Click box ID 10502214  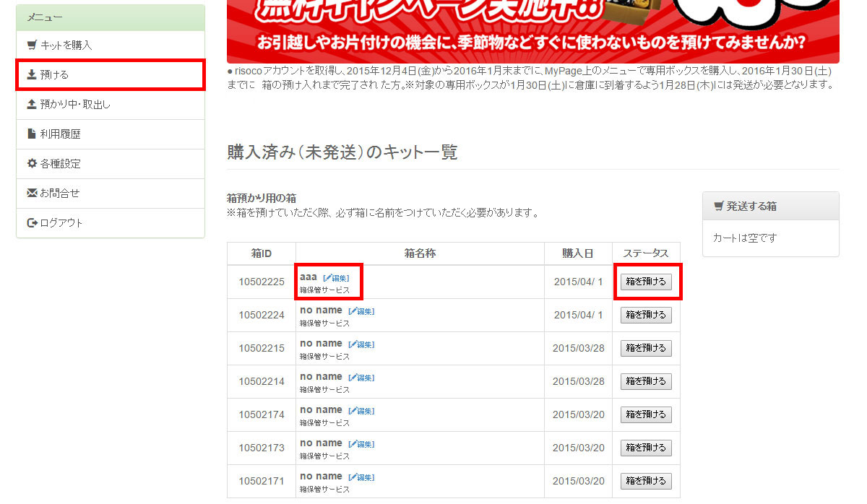coord(262,381)
